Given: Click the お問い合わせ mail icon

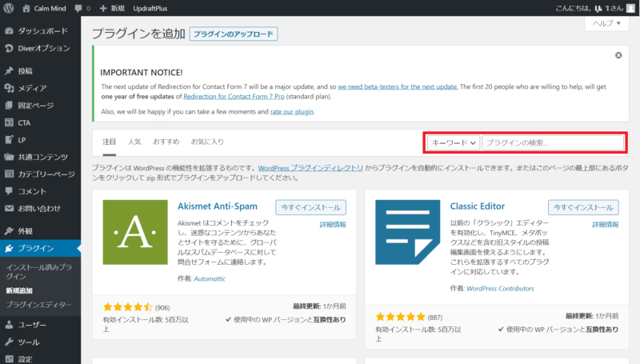Looking at the screenshot, I should pyautogui.click(x=9, y=208).
